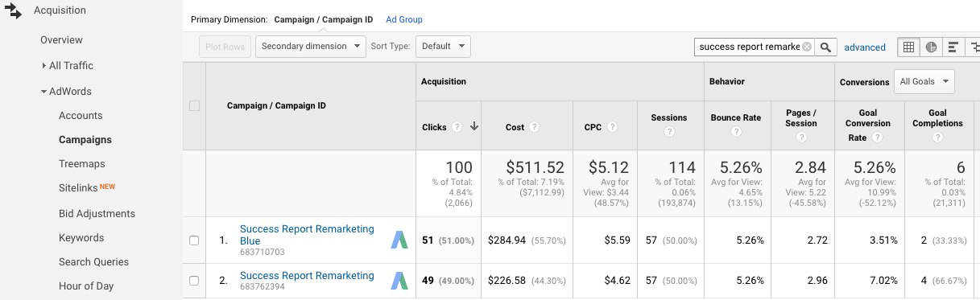Sort table by Sessions column

(x=668, y=117)
